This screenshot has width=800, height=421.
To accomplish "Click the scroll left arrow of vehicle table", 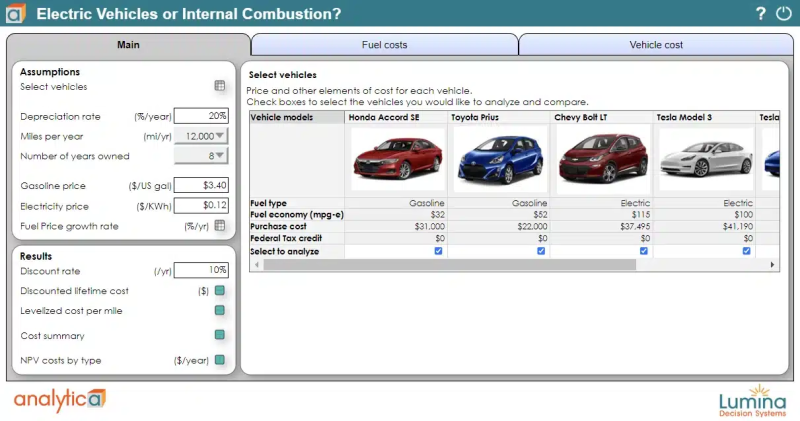I will [257, 264].
